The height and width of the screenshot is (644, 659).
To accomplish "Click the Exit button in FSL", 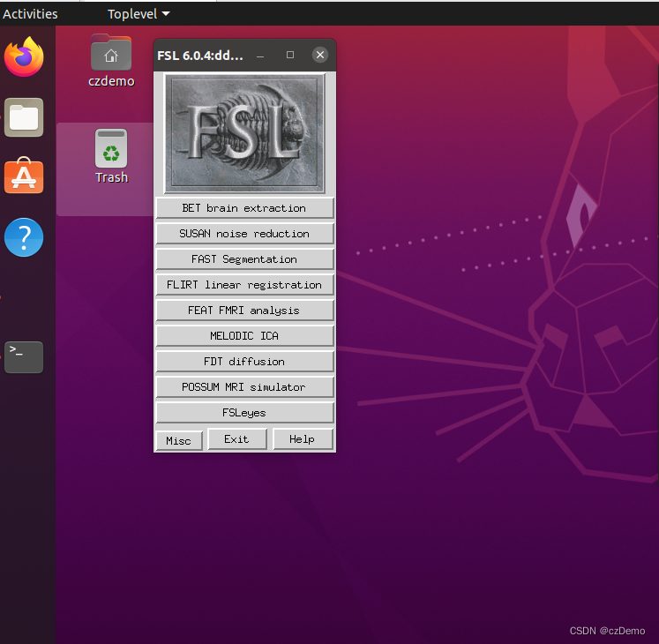I will coord(237,439).
